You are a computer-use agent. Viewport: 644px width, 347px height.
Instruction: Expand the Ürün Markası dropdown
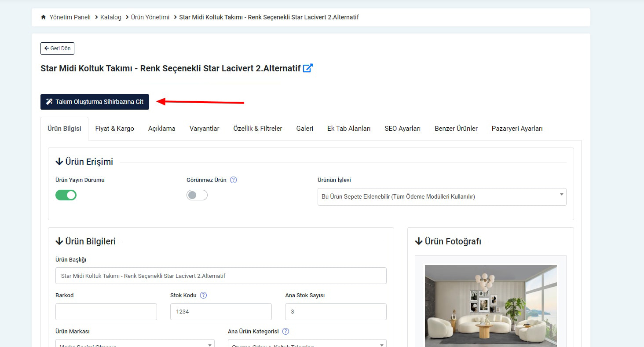click(x=135, y=343)
